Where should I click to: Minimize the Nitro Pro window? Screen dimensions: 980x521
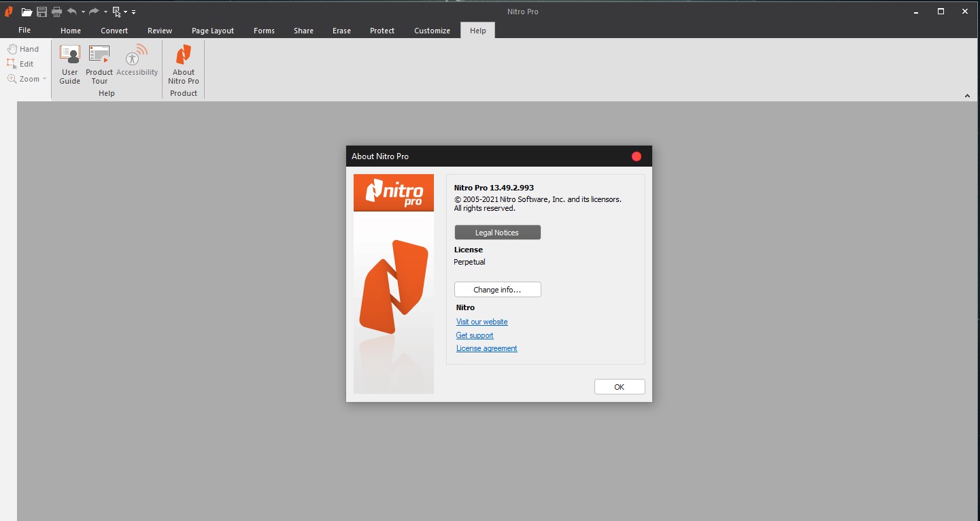(x=916, y=12)
